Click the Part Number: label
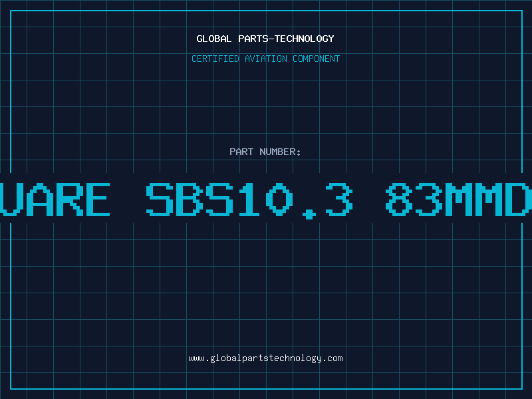The width and height of the screenshot is (532, 399). [265, 152]
